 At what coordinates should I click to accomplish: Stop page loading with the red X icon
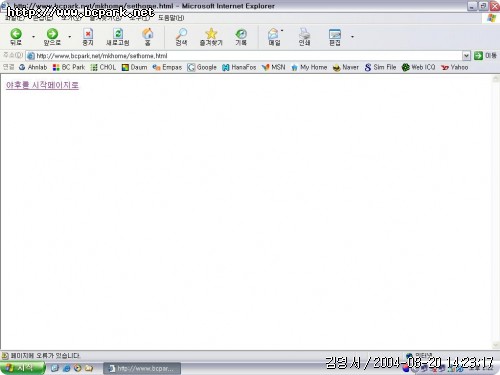tap(88, 36)
